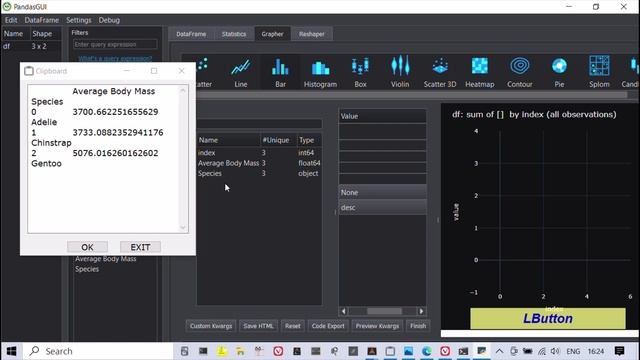Click the Clipboard text scroll-down arrow
This screenshot has width=640, height=360.
183,228
